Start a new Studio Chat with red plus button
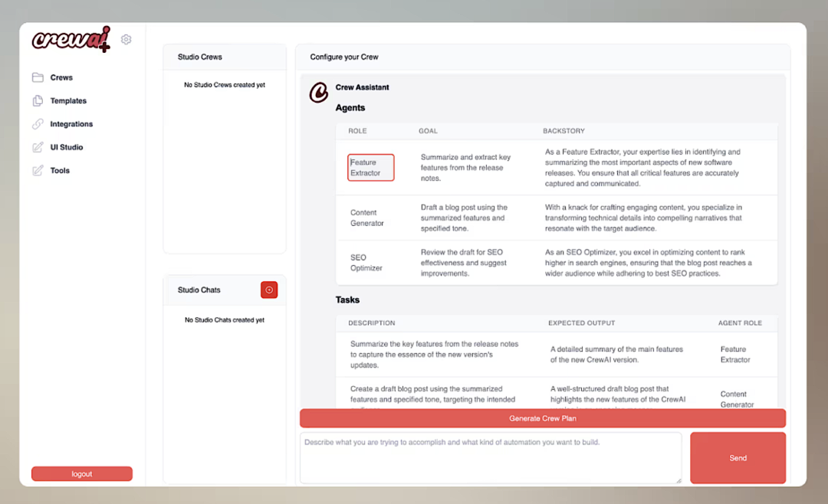This screenshot has height=504, width=828. 269,290
